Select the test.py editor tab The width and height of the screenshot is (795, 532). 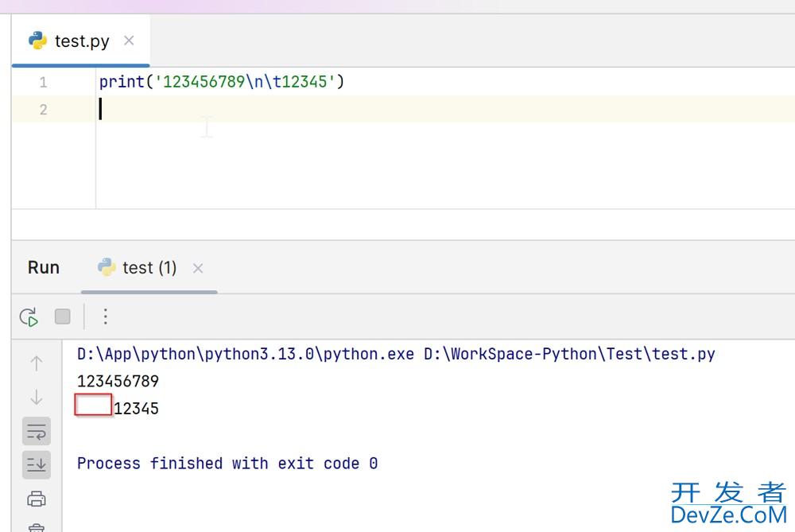coord(81,41)
